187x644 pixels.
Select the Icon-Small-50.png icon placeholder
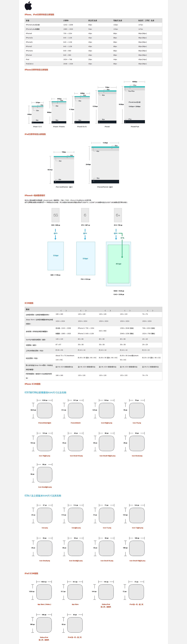(107, 548)
